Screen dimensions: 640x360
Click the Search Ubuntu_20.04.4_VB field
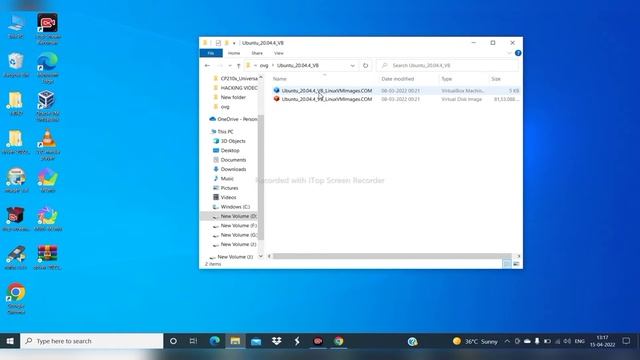click(448, 65)
